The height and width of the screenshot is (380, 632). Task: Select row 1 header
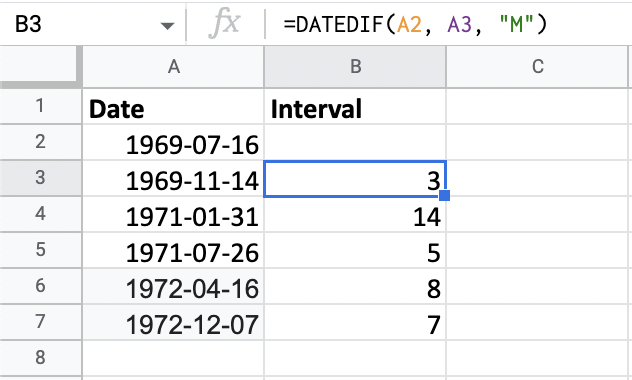[40, 106]
